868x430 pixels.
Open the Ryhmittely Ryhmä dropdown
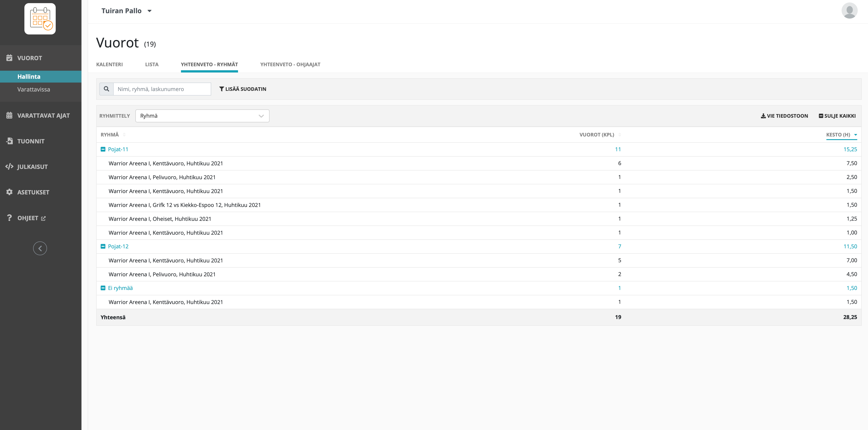click(x=202, y=116)
